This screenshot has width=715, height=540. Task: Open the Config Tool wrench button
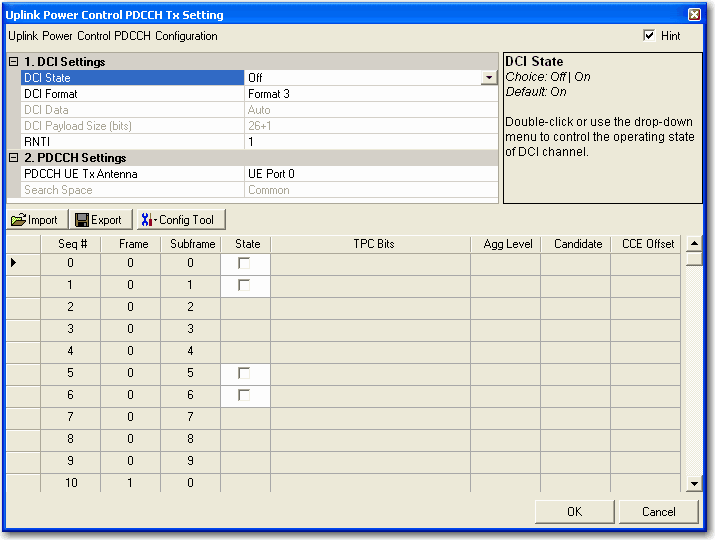tap(181, 220)
